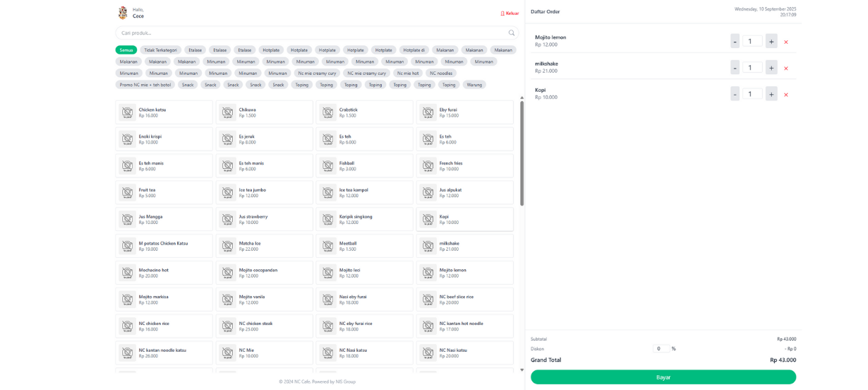Click the French fries product icon
Image resolution: width=868 pixels, height=390 pixels.
click(428, 166)
